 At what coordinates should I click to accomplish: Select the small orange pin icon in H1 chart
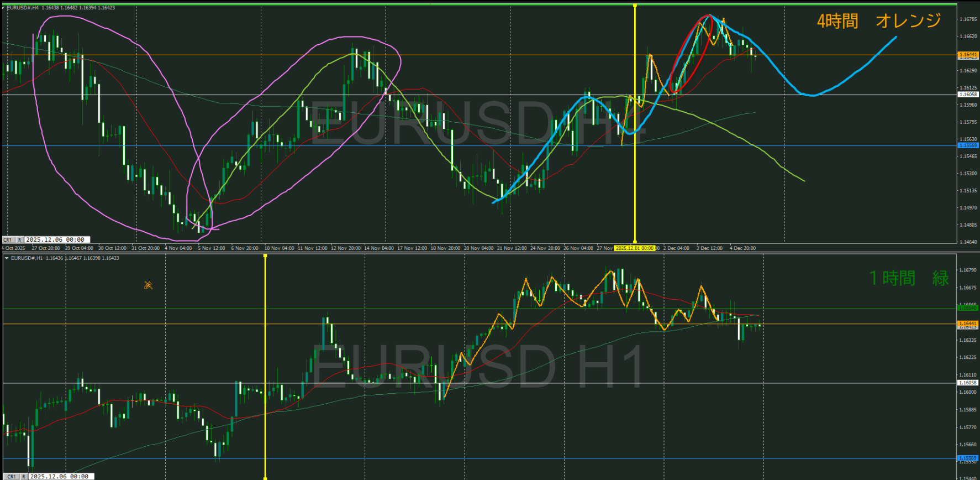pyautogui.click(x=148, y=285)
